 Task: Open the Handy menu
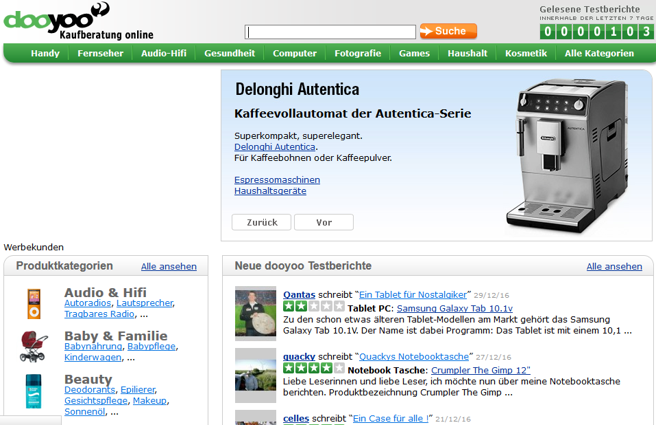(45, 54)
